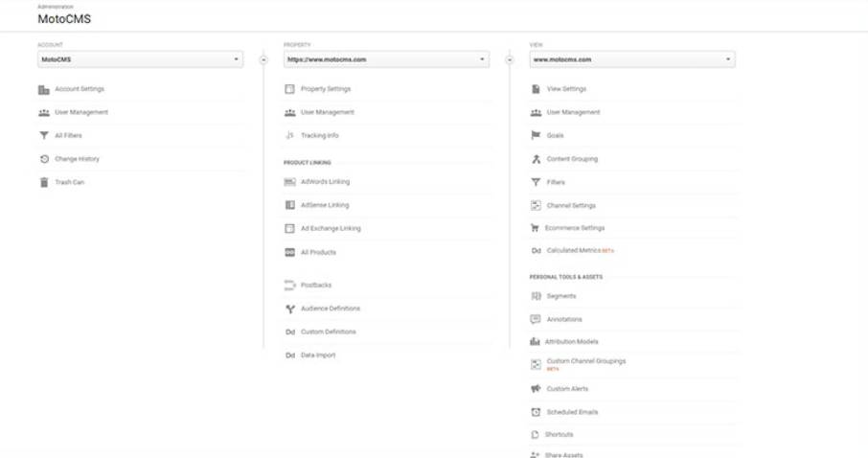Viewport: 868px width, 458px height.
Task: Collapse column using circle between Account and Property
Action: 263,59
